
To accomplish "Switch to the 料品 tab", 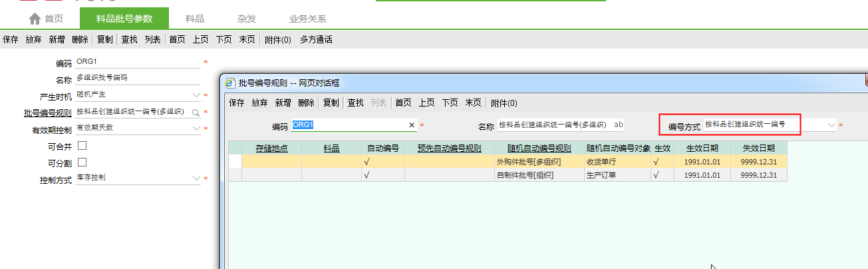I will click(x=195, y=19).
